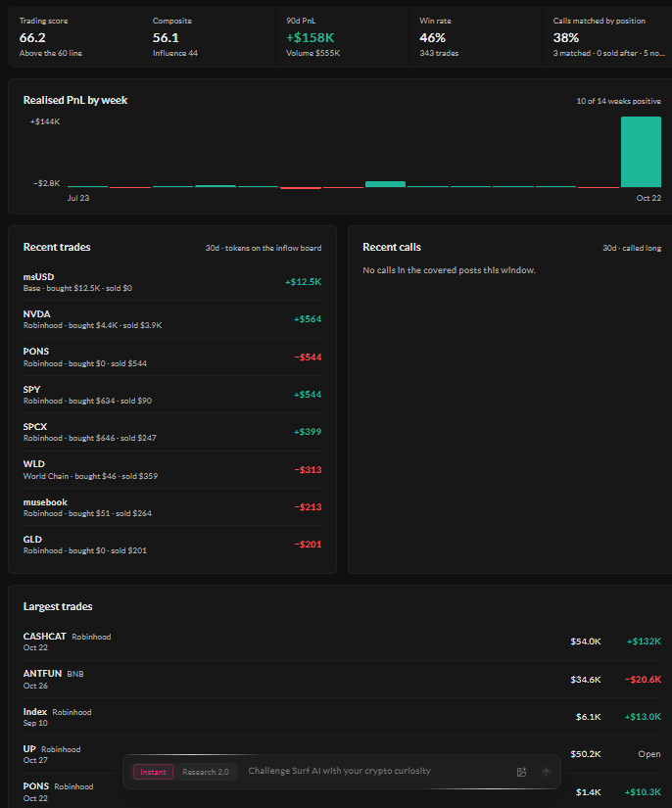Click the image attach icon in chat bar
This screenshot has height=808, width=672.
click(521, 772)
